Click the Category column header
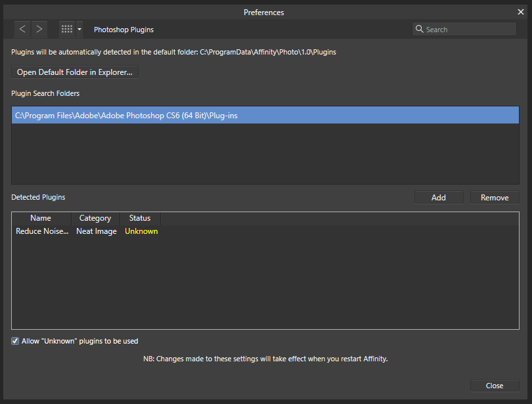 95,217
